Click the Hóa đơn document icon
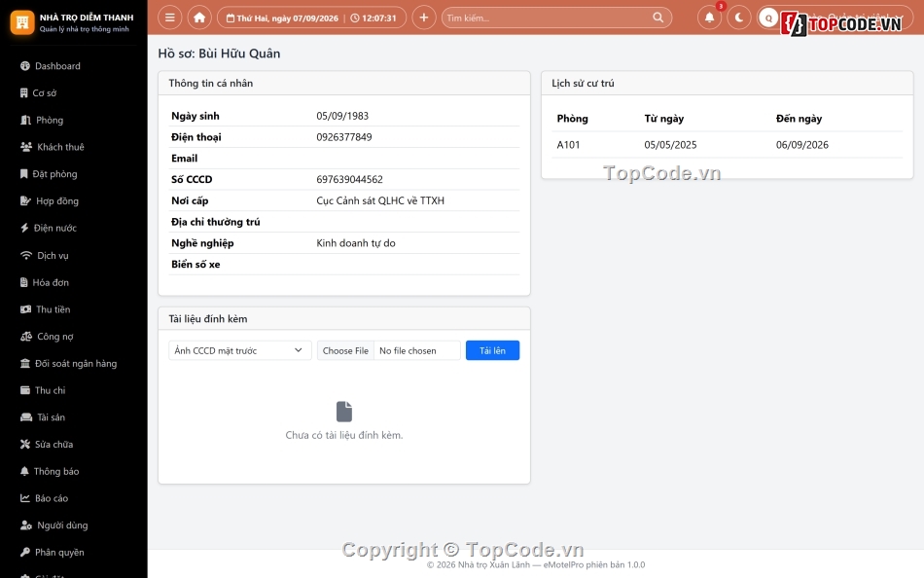 tap(23, 282)
